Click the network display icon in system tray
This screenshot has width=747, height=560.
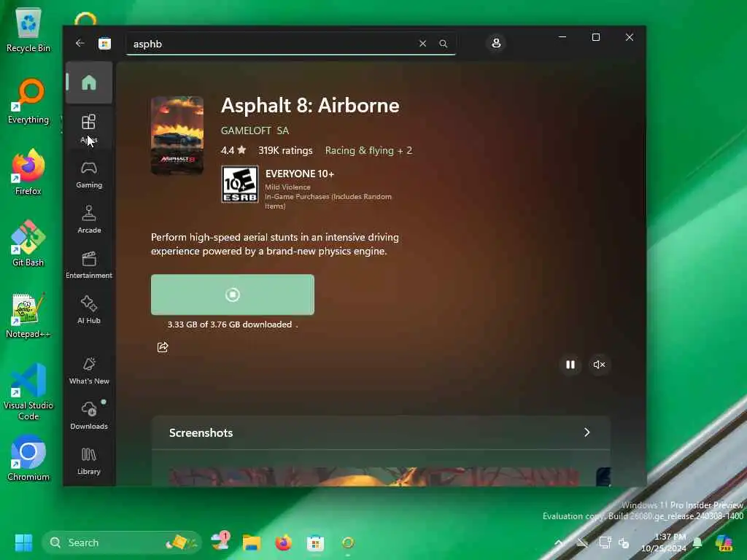pyautogui.click(x=605, y=542)
